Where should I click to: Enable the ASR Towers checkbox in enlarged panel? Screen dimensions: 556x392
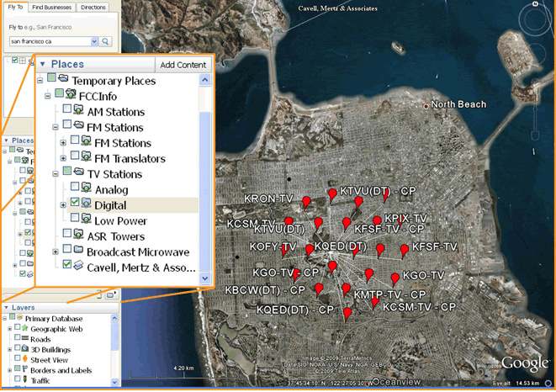(67, 233)
